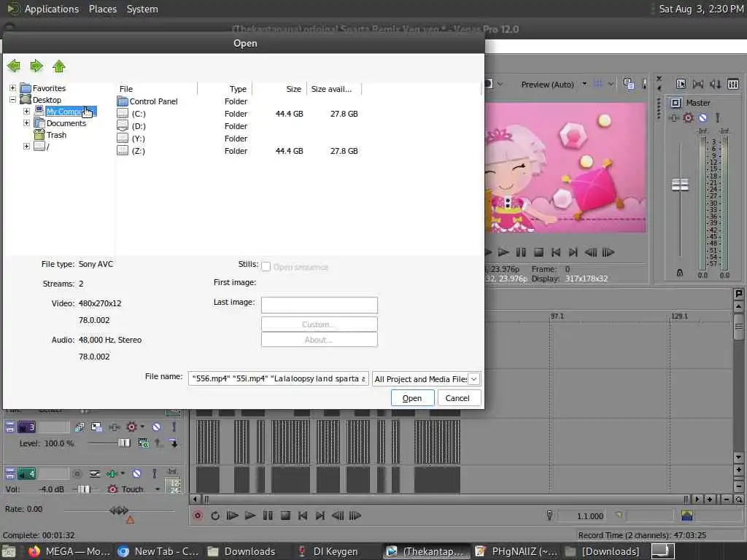747x560 pixels.
Task: Toggle the Open sequence checkbox
Action: click(266, 267)
